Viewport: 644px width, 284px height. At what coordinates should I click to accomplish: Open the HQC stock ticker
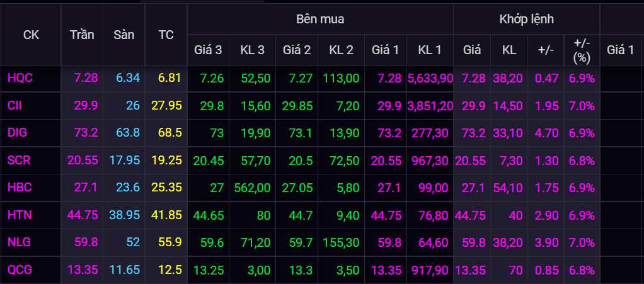click(20, 78)
